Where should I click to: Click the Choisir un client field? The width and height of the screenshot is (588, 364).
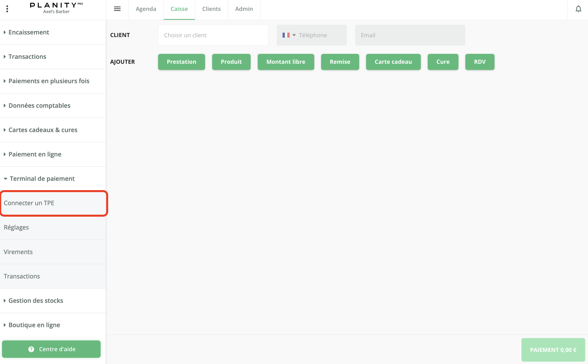tap(213, 35)
